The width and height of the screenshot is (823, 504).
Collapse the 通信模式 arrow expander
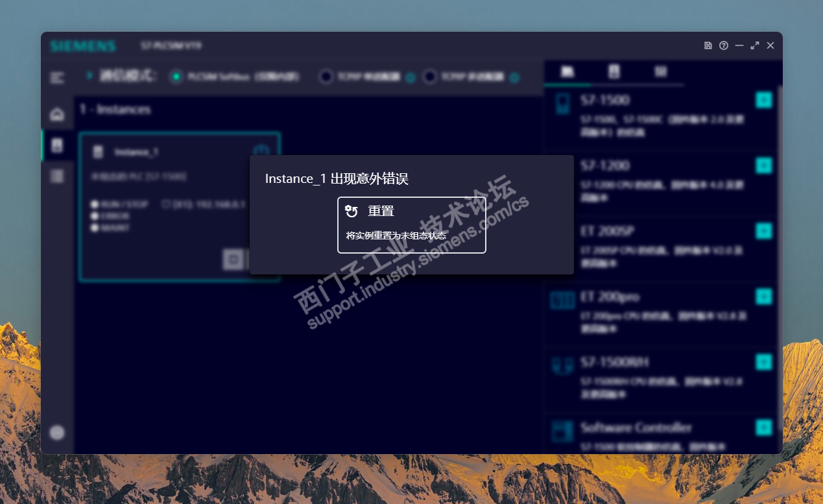click(89, 75)
